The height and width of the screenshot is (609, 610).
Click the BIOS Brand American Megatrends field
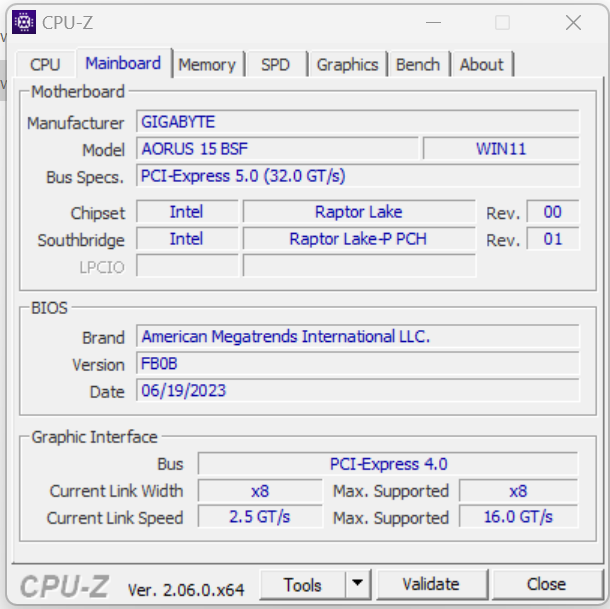(x=358, y=336)
